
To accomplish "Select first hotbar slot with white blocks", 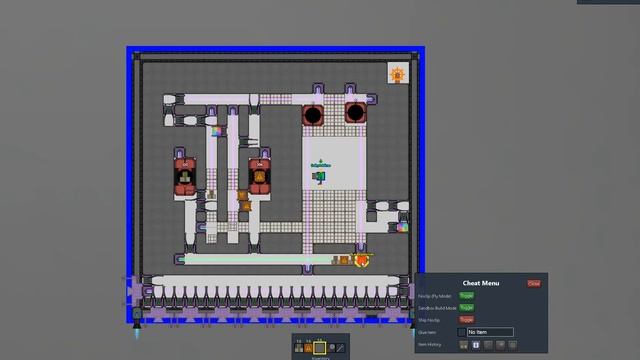I will [299, 348].
